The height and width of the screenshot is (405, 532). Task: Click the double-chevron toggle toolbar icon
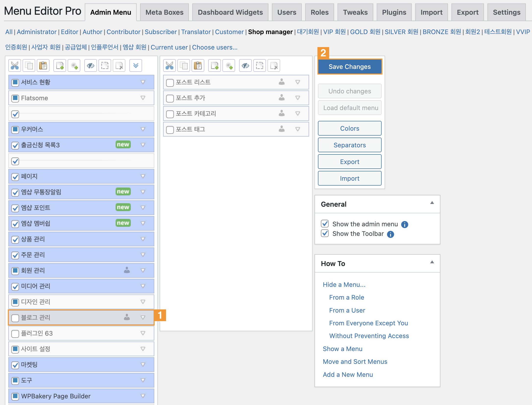pos(136,65)
